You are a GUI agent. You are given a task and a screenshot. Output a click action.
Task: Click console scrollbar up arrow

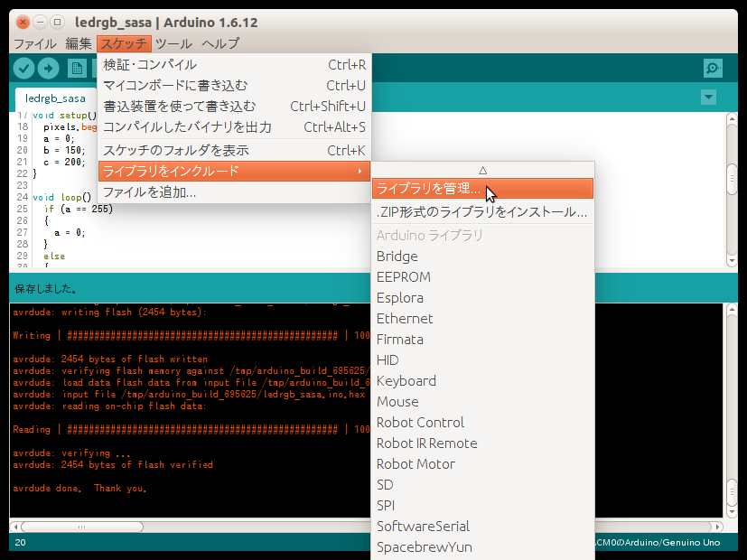point(733,310)
